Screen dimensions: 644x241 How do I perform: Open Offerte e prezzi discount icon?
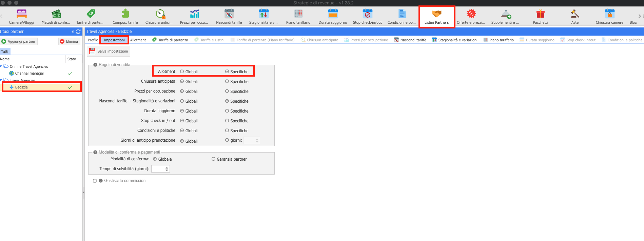click(x=471, y=14)
